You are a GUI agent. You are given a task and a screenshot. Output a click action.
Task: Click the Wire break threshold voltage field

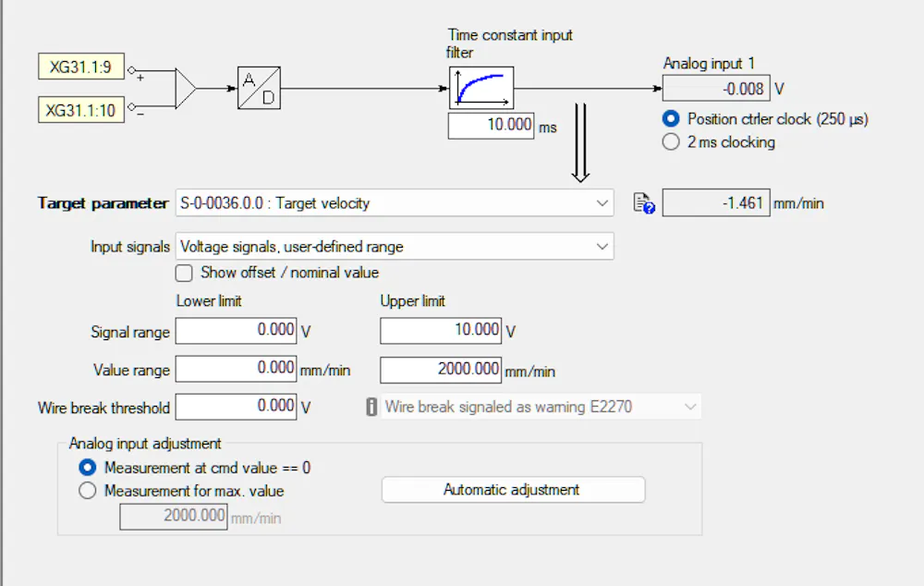pyautogui.click(x=236, y=407)
